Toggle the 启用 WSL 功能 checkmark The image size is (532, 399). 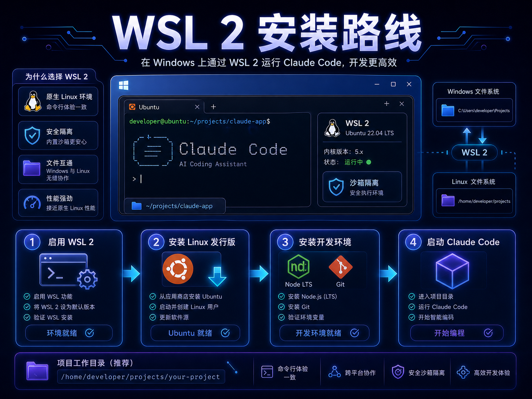pos(27,296)
